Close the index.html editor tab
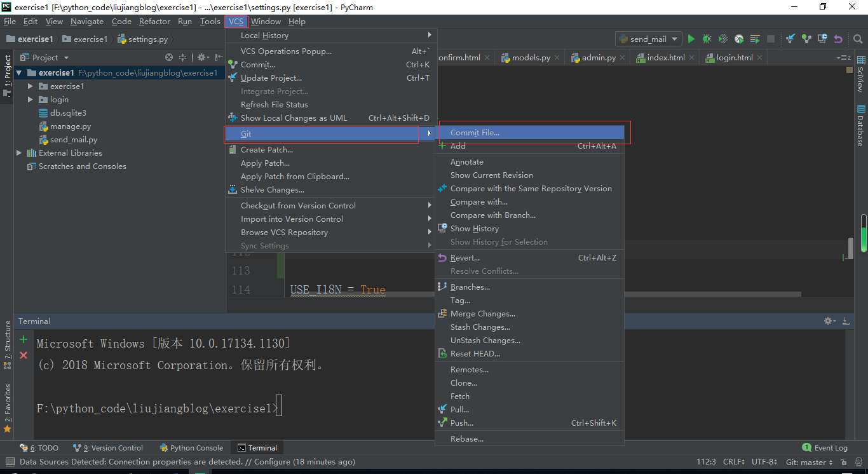This screenshot has height=474, width=868. coord(693,57)
